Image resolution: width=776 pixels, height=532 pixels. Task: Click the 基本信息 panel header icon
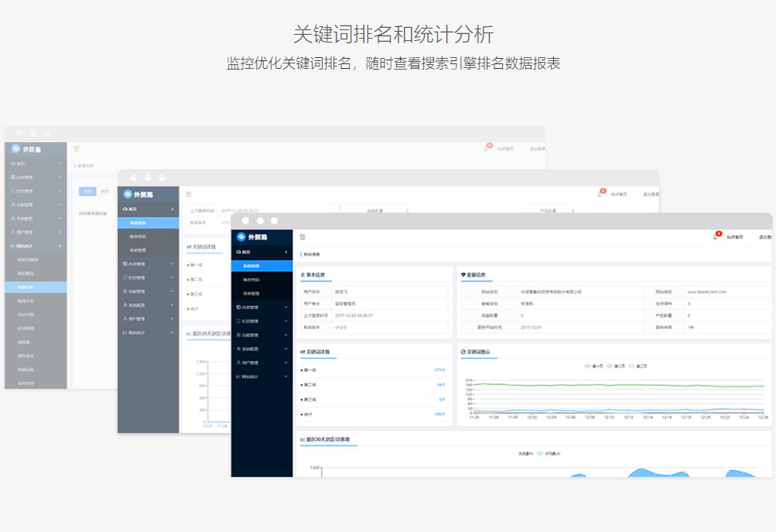point(302,275)
